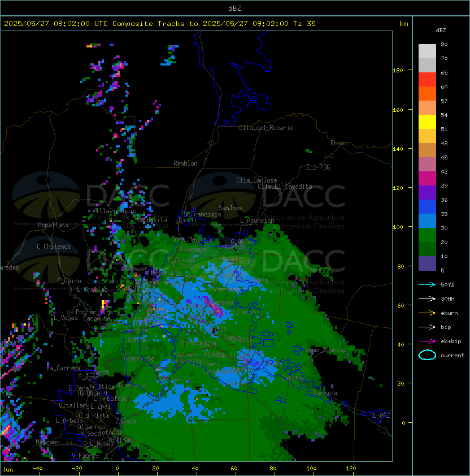Click the 'Cacheuta' map label
470x476 pixels.
(97, 318)
